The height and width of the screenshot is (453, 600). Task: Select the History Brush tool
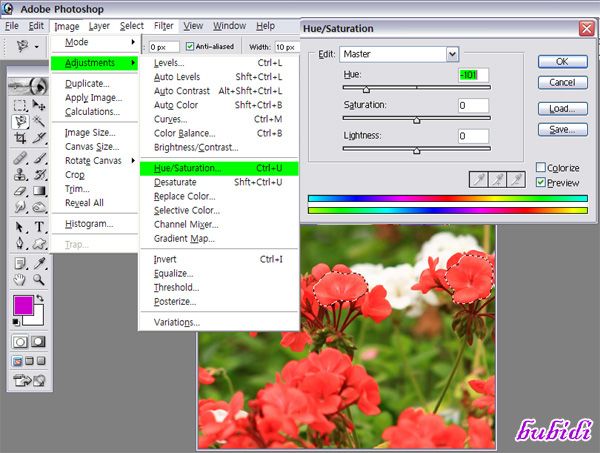[39, 174]
